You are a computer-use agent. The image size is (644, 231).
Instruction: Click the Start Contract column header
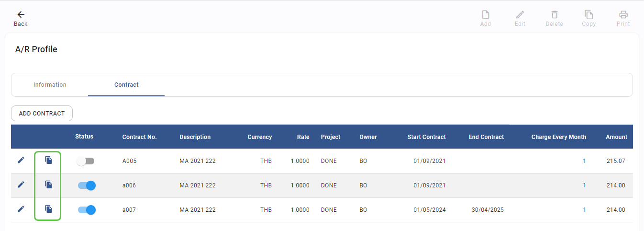click(x=426, y=137)
